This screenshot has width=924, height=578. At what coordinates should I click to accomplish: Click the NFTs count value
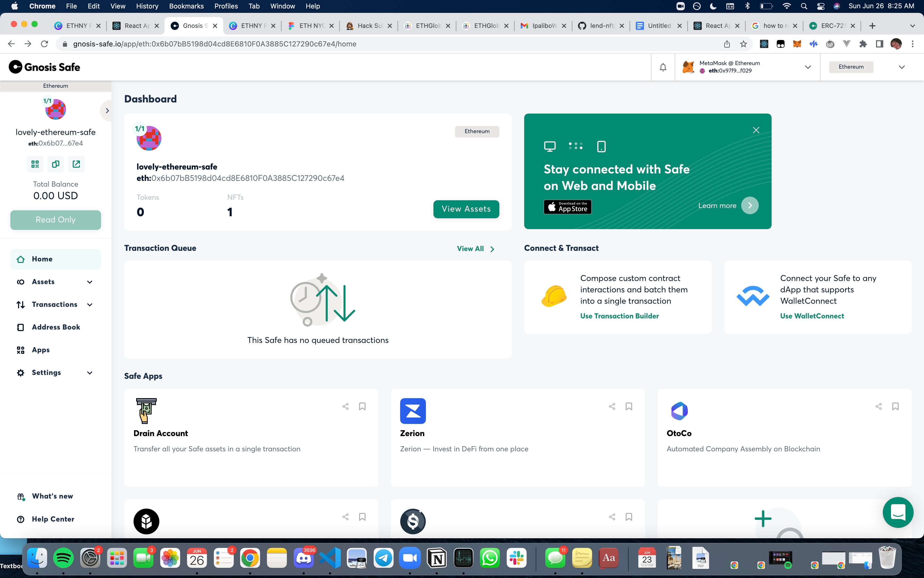[x=230, y=212]
